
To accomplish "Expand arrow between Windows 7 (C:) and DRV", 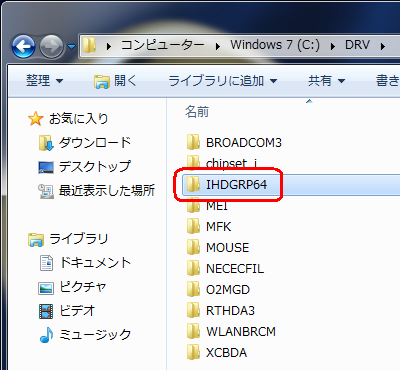I will coord(332,46).
